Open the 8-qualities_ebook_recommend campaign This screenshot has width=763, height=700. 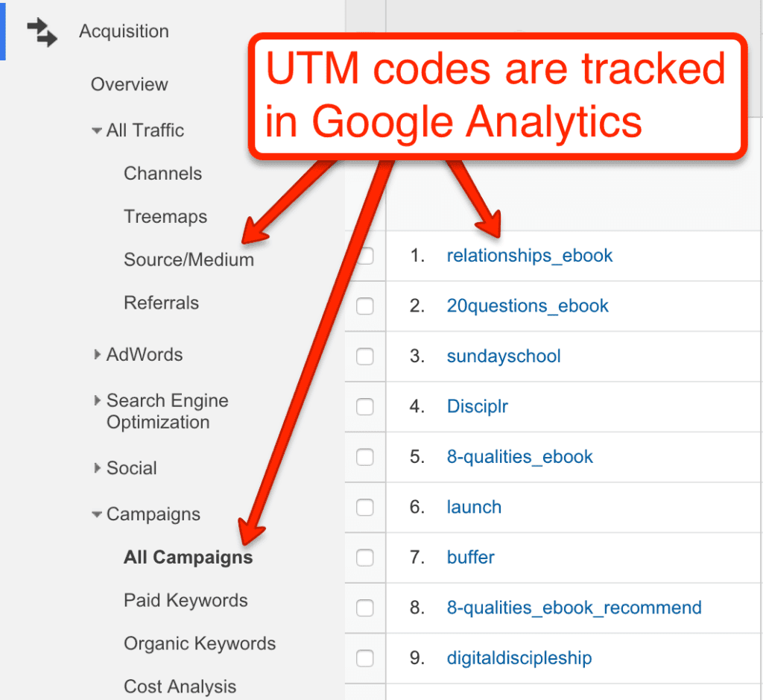[x=574, y=608]
